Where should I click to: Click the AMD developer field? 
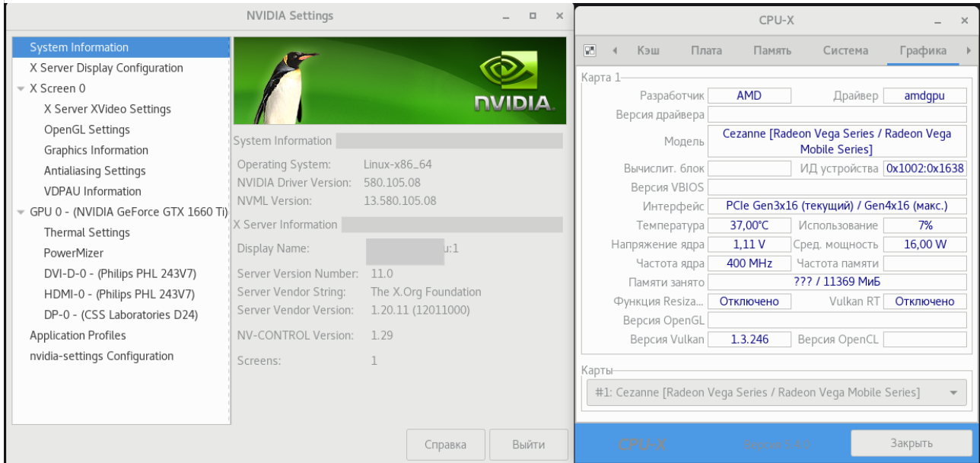click(749, 96)
